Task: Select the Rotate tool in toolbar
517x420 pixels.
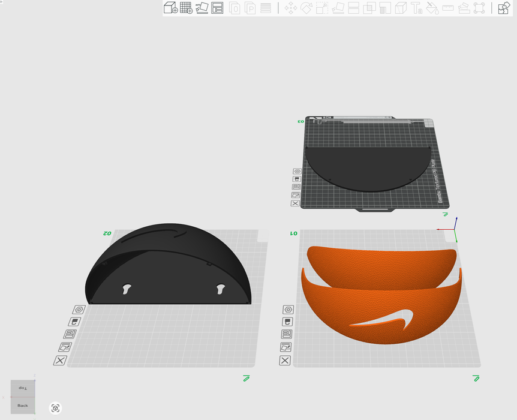Action: pos(306,8)
